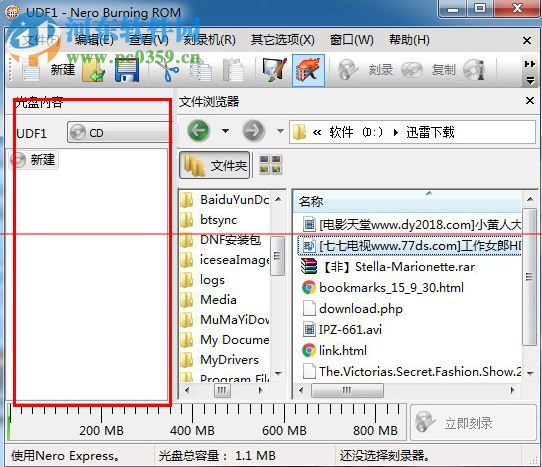The height and width of the screenshot is (467, 542).
Task: Select the BaiduYunDc folder
Action: click(225, 199)
